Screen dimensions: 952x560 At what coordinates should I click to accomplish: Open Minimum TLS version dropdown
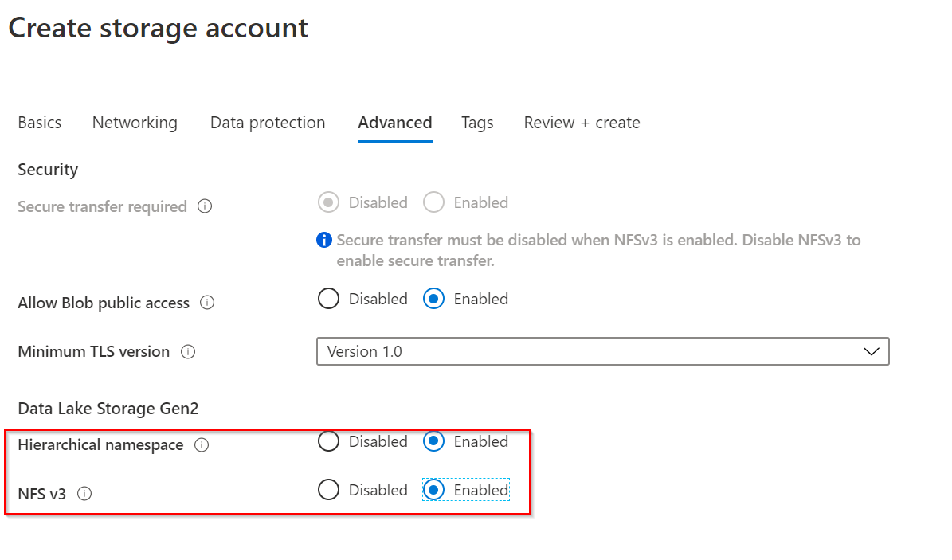pyautogui.click(x=603, y=351)
